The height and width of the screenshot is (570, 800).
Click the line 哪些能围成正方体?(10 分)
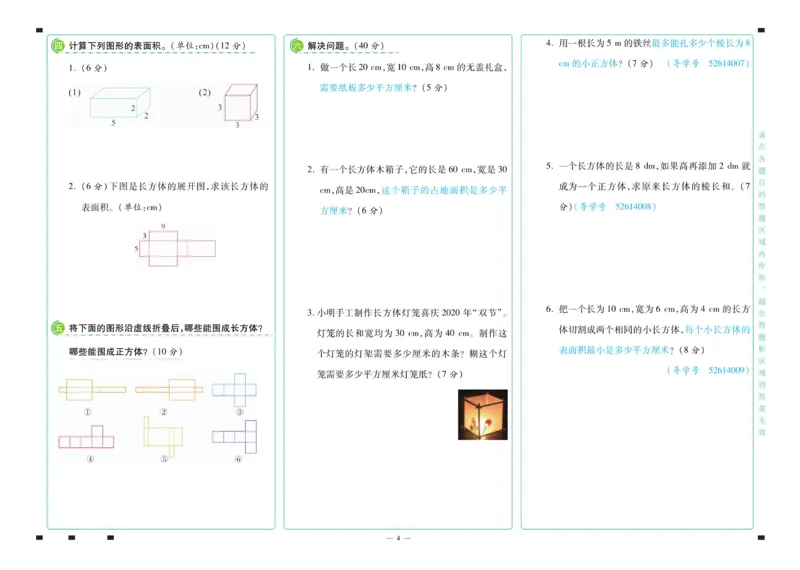tap(126, 352)
